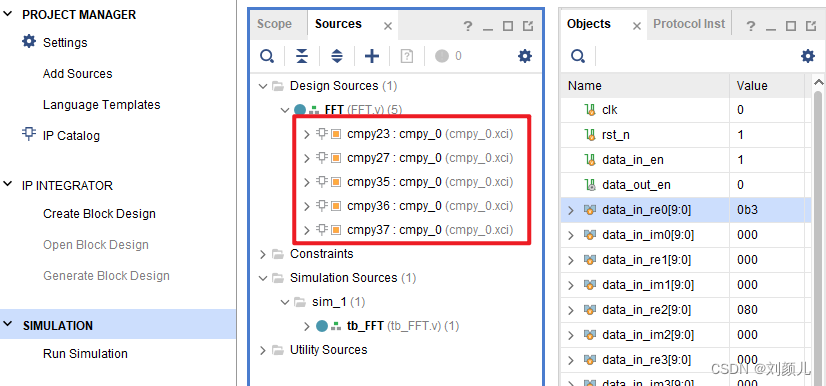
Task: Expand the Constraints folder
Action: pos(263,254)
